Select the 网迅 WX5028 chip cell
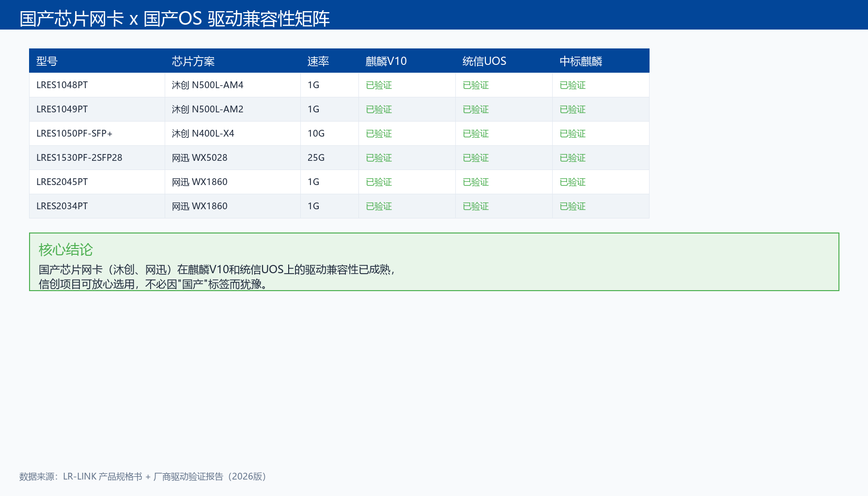This screenshot has height=496, width=868. pyautogui.click(x=232, y=158)
